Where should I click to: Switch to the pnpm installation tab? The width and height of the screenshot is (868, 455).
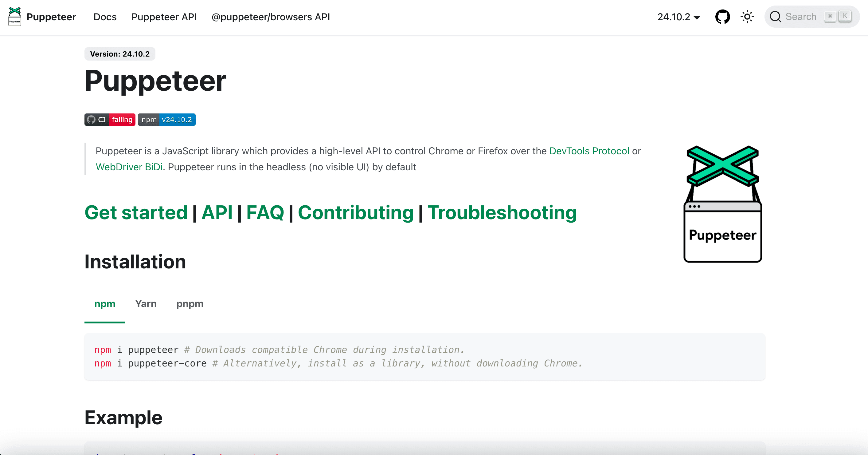[190, 304]
